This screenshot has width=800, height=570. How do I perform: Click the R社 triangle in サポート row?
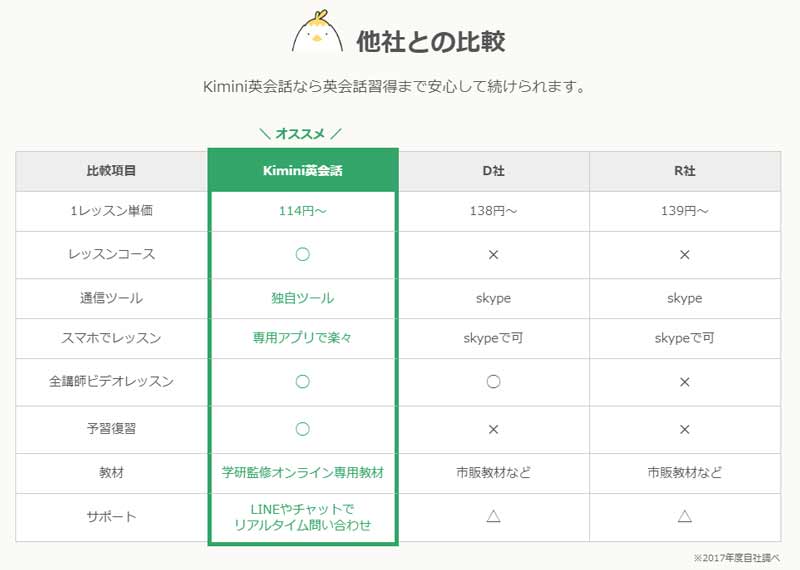pyautogui.click(x=685, y=516)
